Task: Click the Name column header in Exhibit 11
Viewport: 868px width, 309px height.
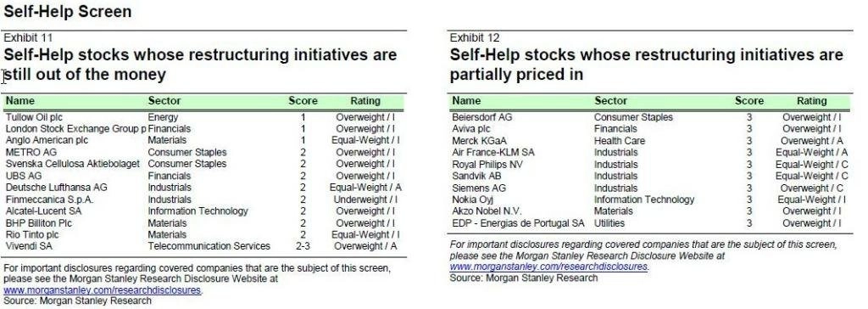Action: [x=20, y=101]
